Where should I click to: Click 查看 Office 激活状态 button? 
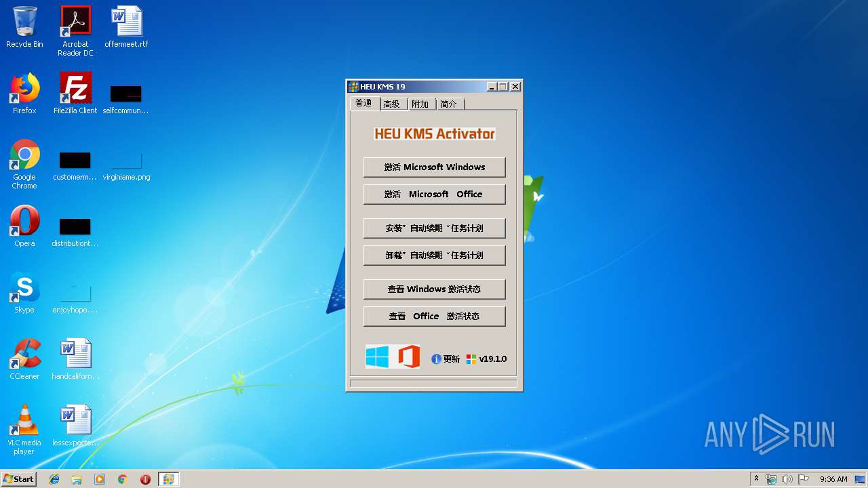435,317
